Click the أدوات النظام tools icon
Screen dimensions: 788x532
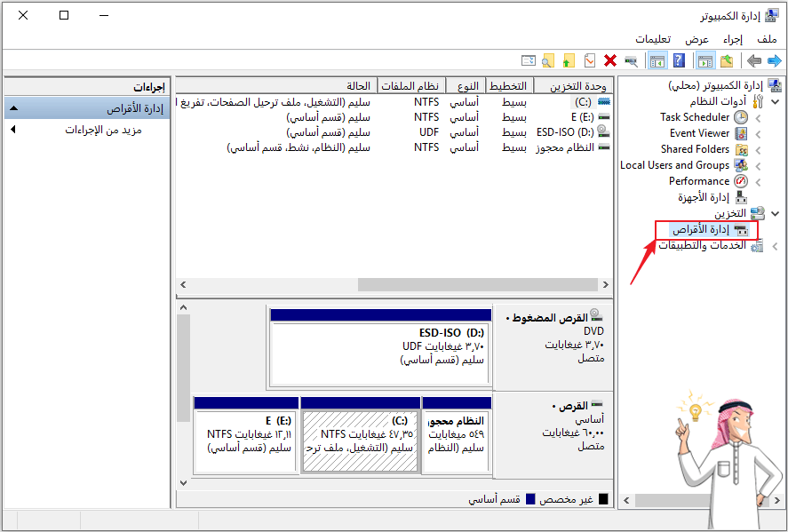[x=757, y=101]
